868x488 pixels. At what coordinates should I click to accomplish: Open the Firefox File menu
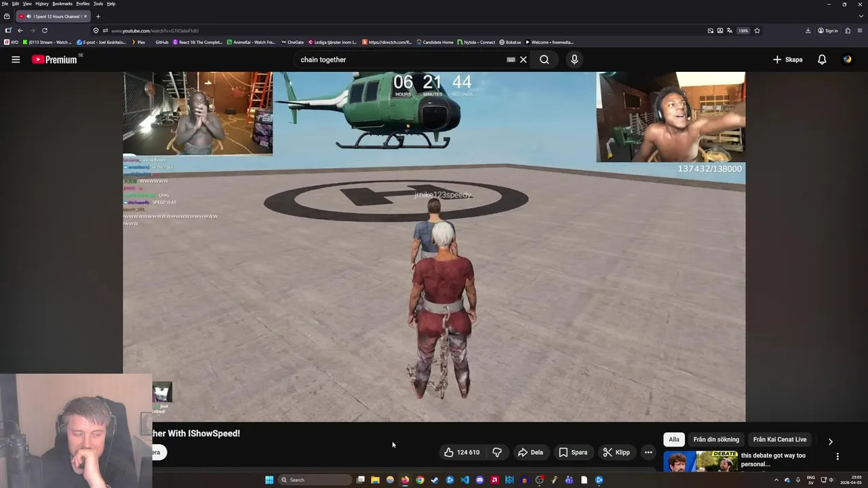click(5, 3)
